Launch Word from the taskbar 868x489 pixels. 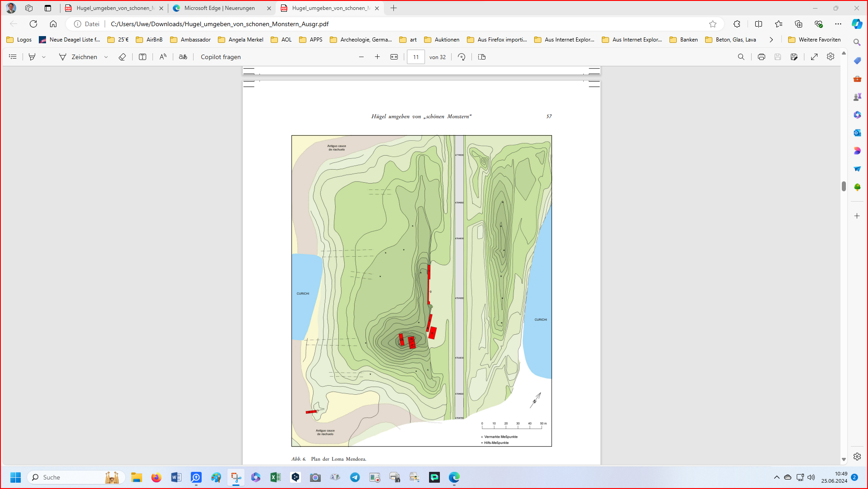point(176,477)
